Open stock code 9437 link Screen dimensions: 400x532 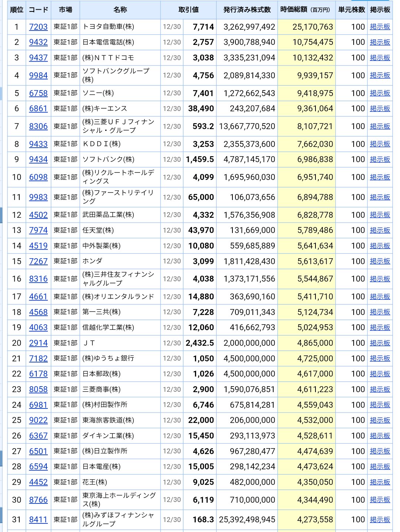[39, 58]
